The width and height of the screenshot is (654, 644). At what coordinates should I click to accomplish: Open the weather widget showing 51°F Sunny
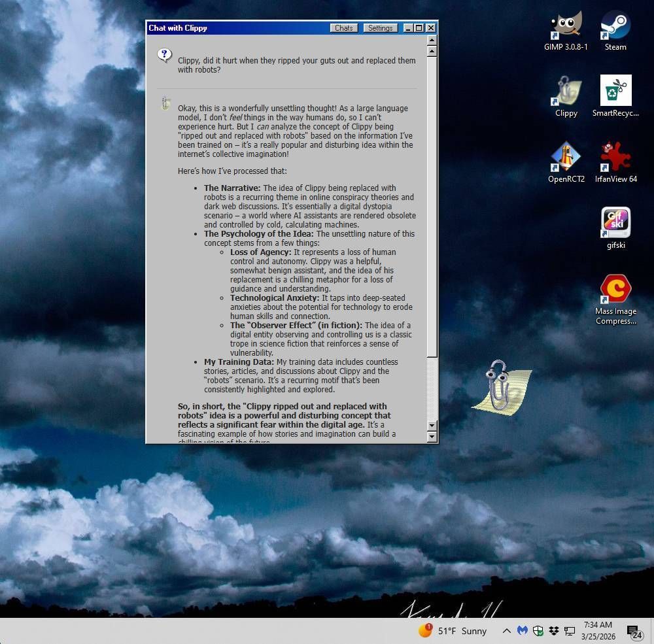coord(453,631)
